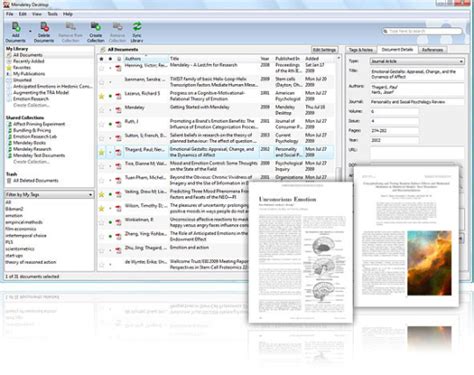
Task: Open All Deleted Documents trash icon
Action: point(9,181)
